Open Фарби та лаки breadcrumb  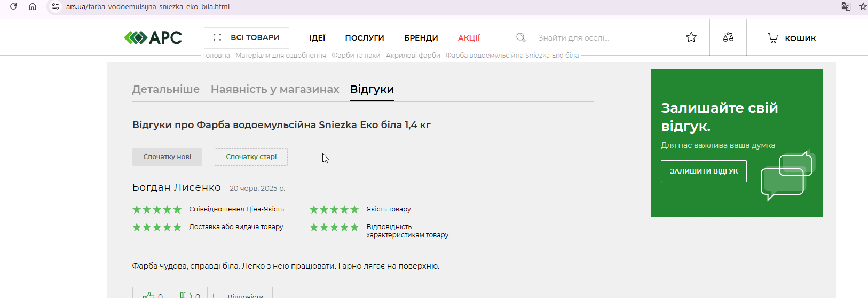pyautogui.click(x=356, y=56)
